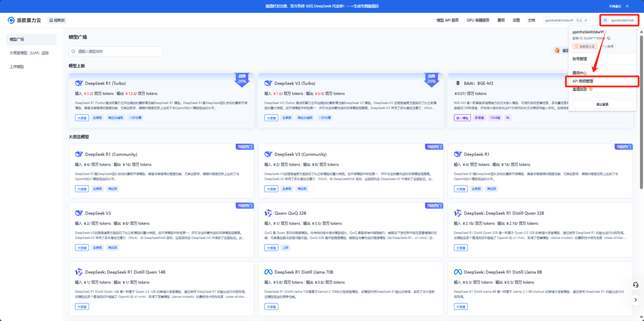Click the gift icon next to 邀请奖励
The image size is (644, 321).
(591, 89)
